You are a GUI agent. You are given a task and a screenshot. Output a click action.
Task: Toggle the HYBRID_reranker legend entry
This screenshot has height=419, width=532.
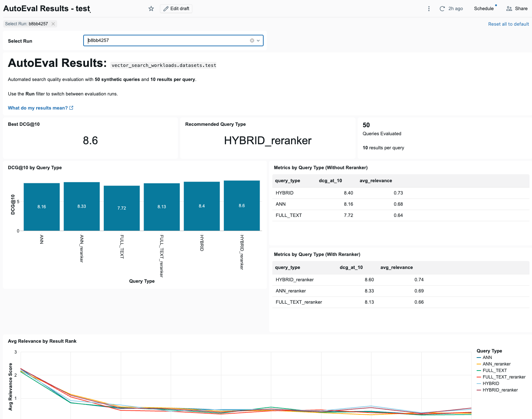pyautogui.click(x=500, y=390)
